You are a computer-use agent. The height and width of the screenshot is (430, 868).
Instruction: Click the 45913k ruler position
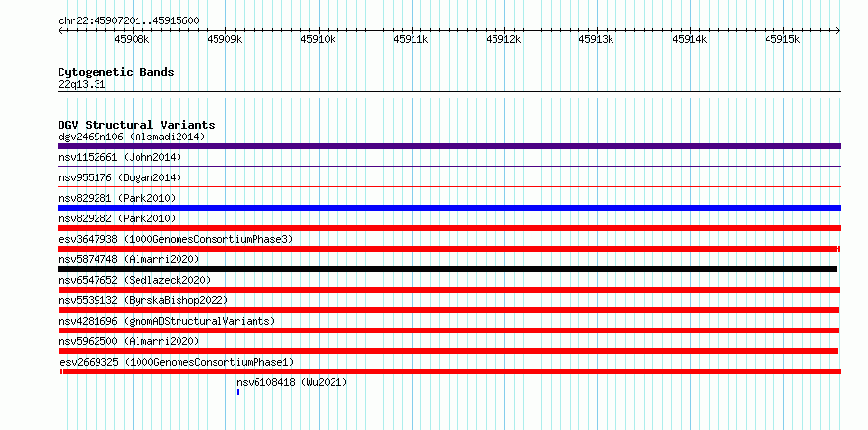[x=596, y=39]
